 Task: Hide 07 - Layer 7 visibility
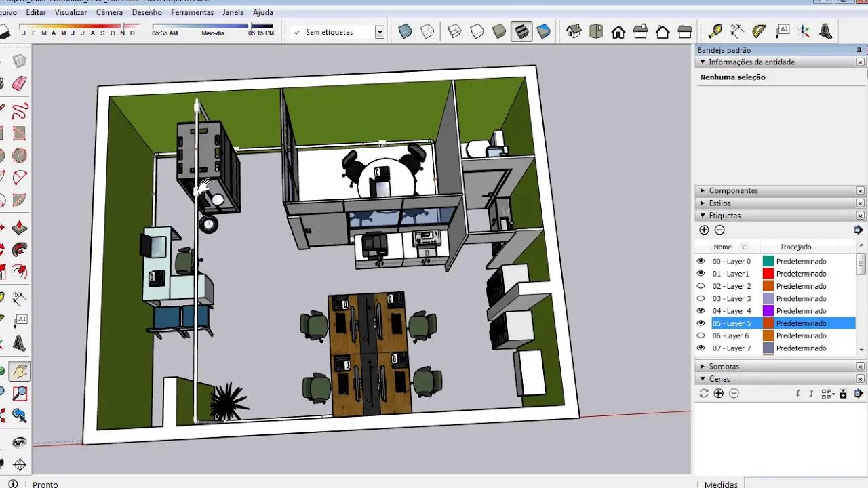point(701,348)
